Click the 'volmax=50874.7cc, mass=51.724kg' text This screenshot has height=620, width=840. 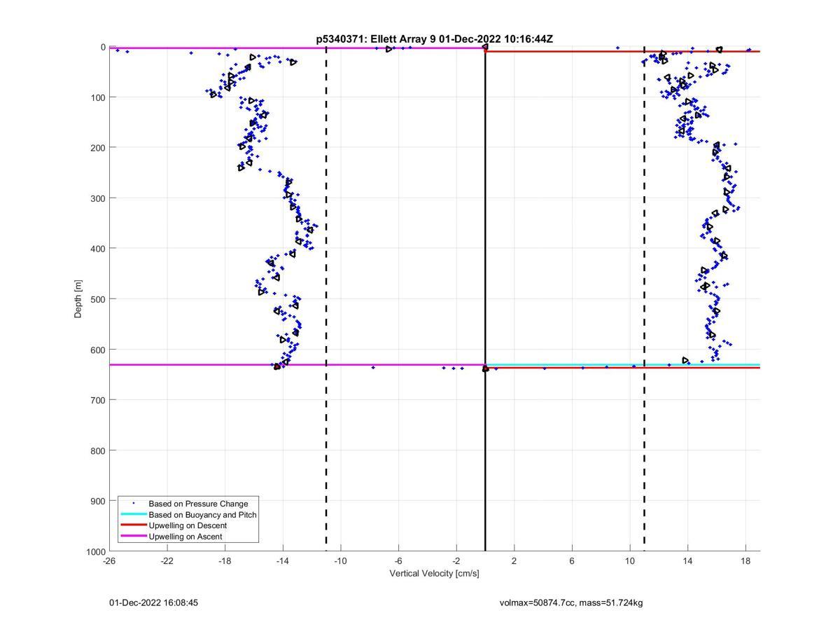pyautogui.click(x=570, y=602)
